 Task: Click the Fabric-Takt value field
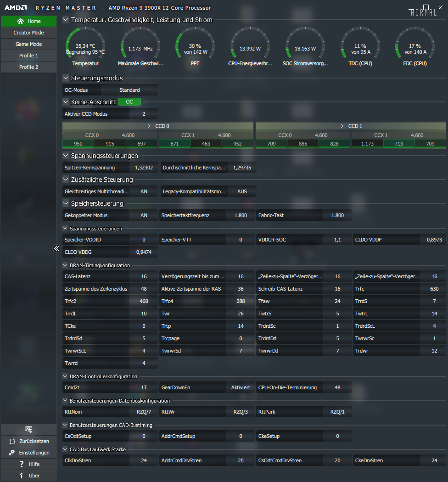(x=337, y=215)
